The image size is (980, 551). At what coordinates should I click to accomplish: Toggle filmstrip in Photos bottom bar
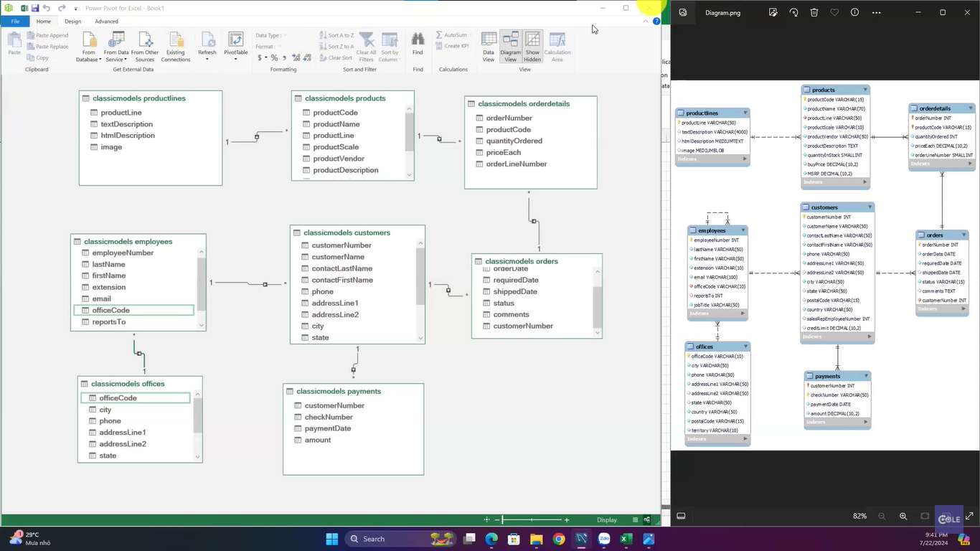pyautogui.click(x=682, y=516)
